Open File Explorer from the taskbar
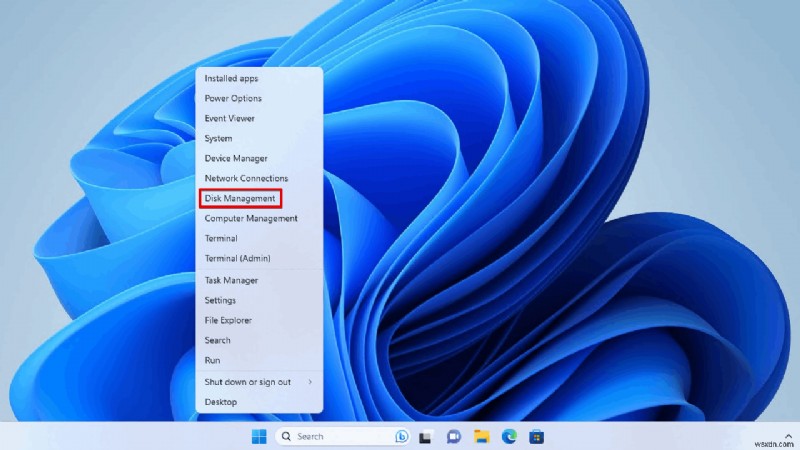800x450 pixels. [x=481, y=437]
